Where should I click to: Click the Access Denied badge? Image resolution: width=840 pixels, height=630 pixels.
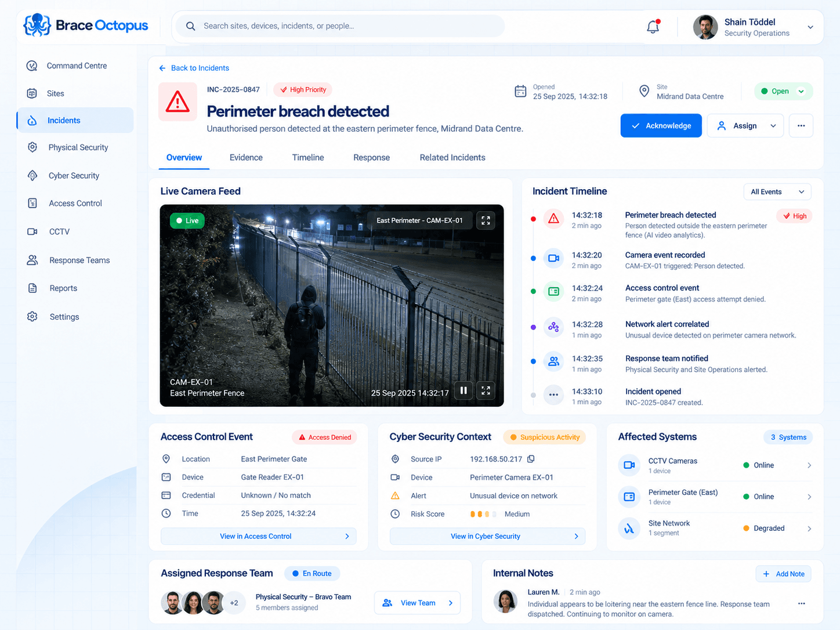(x=324, y=437)
